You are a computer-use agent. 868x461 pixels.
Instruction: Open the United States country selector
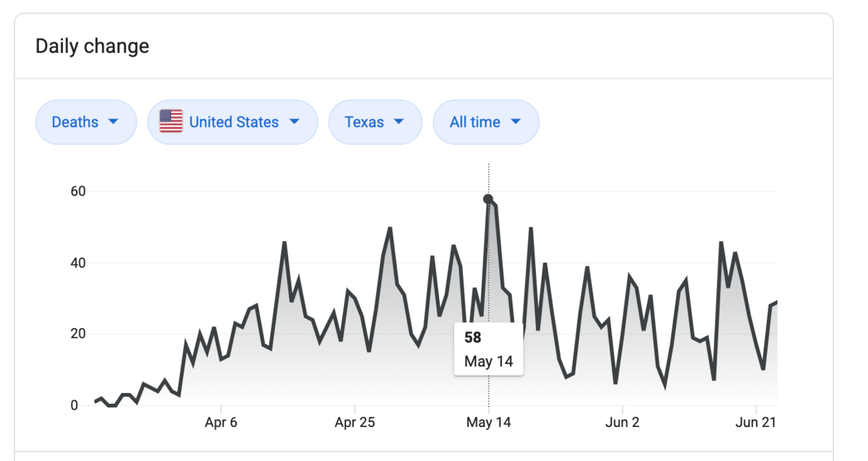pos(232,122)
